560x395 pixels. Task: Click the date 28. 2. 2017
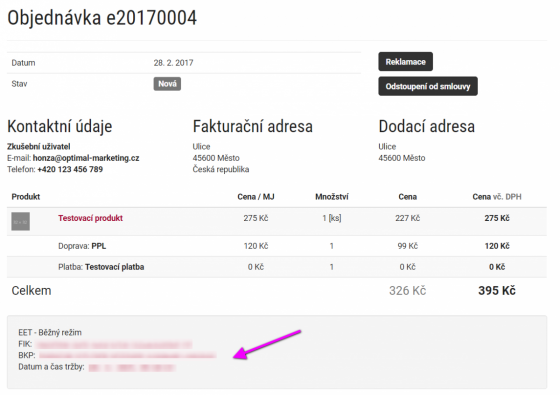click(174, 63)
